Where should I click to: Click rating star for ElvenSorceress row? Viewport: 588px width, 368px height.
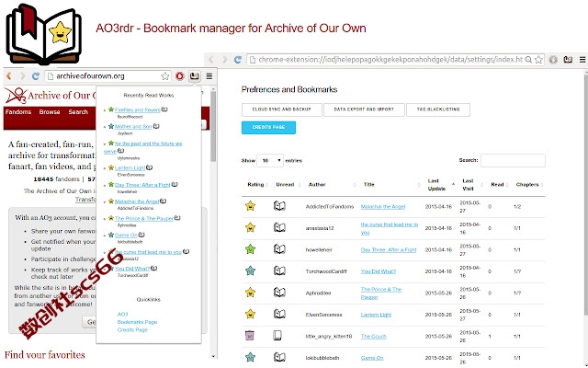point(250,314)
